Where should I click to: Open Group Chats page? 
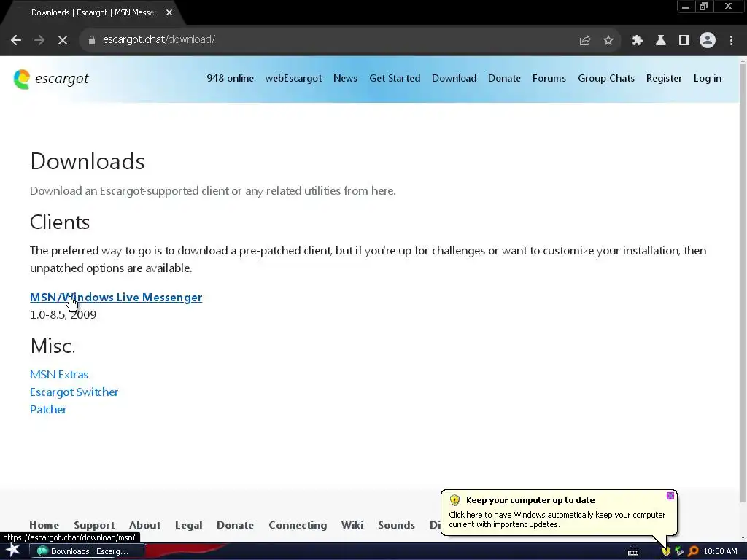[606, 78]
